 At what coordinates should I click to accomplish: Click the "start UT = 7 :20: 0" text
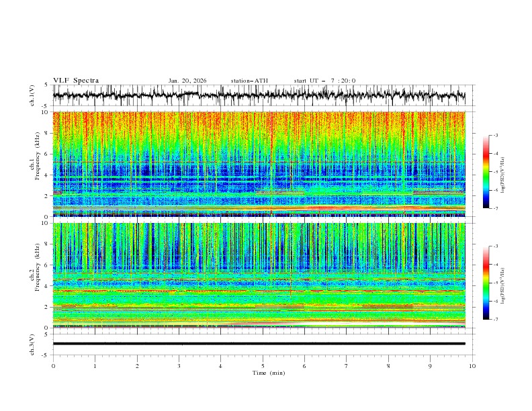324,81
